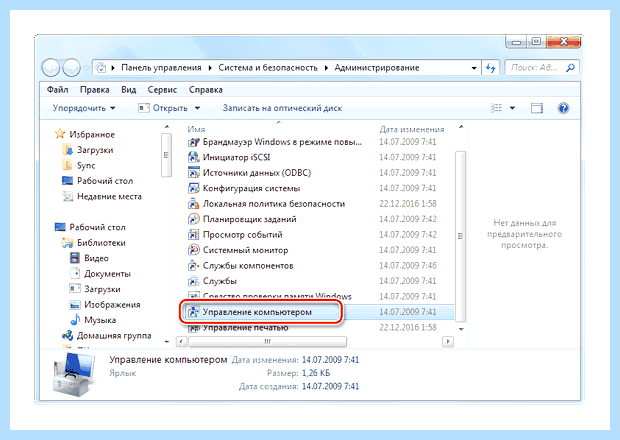Screen dimensions: 620x440
Task: Open the Файл menu
Action: click(x=57, y=90)
